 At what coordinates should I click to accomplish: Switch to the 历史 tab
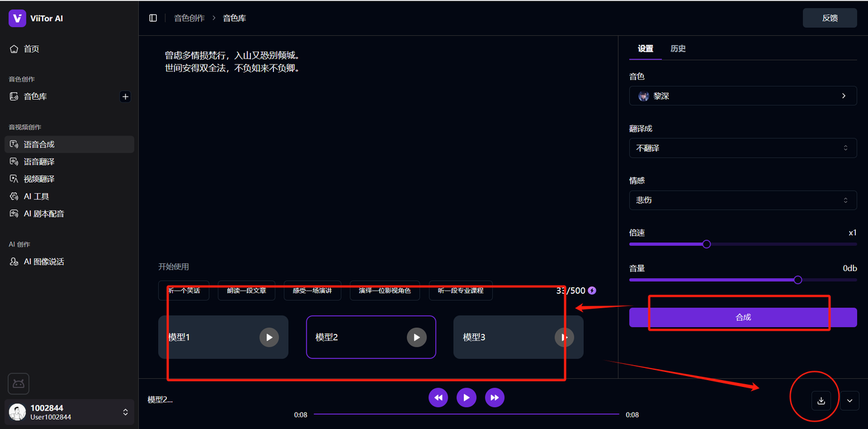tap(677, 49)
